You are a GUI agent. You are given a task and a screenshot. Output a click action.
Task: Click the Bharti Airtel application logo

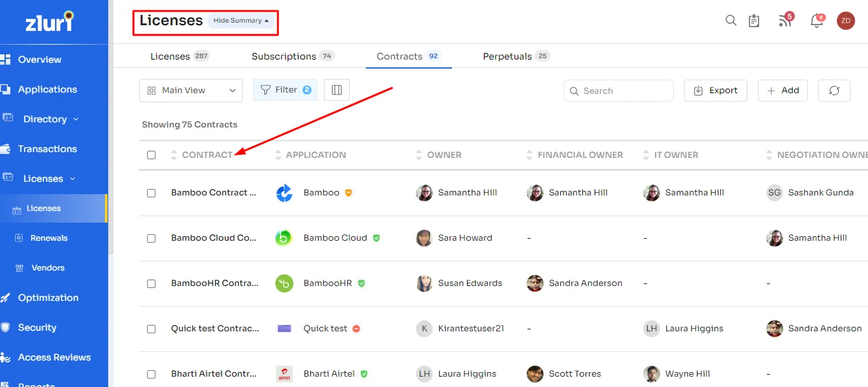tap(284, 374)
